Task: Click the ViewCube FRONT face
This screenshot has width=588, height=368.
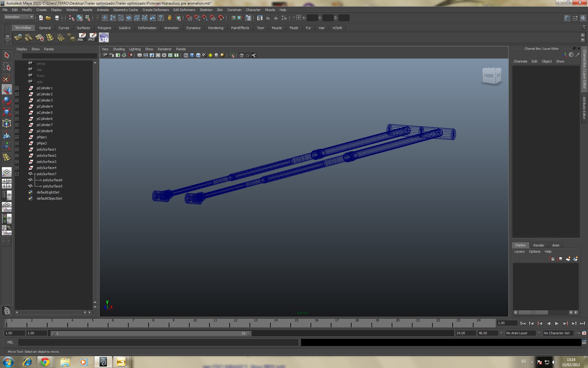Action: click(x=489, y=75)
